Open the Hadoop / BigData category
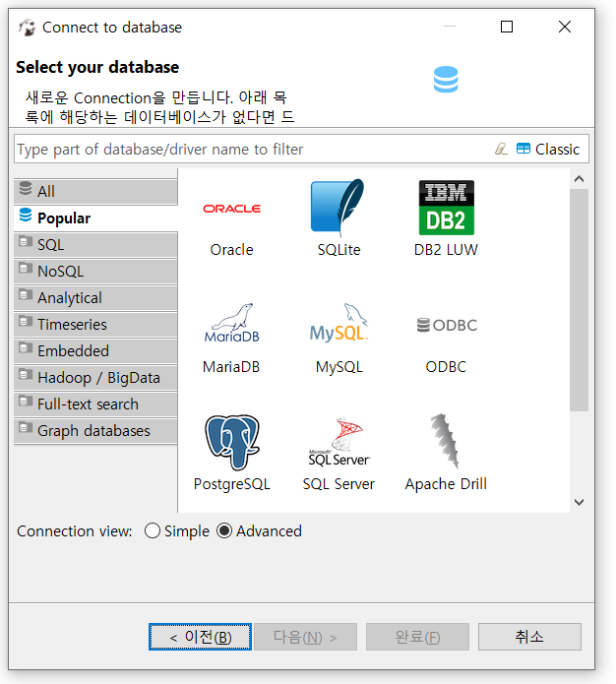 [x=95, y=378]
